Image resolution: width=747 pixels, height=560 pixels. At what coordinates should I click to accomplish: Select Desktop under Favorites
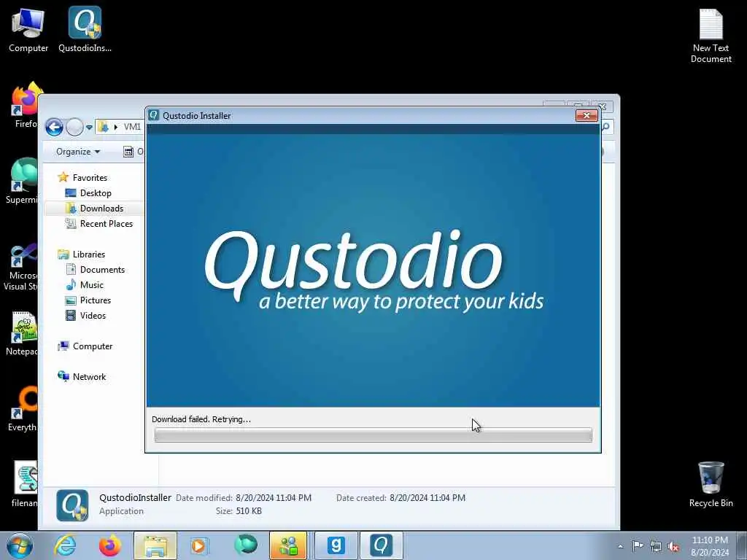click(96, 192)
